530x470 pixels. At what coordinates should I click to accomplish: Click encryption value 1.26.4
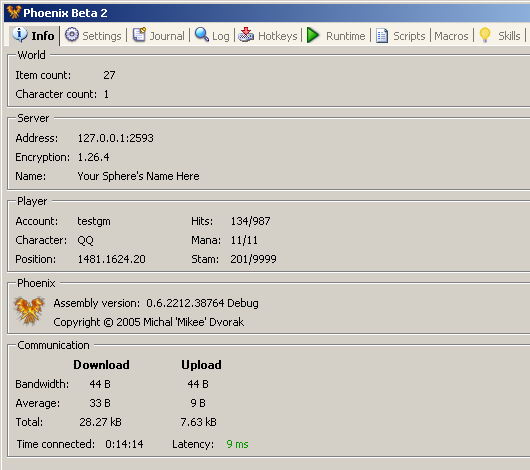[x=93, y=157]
